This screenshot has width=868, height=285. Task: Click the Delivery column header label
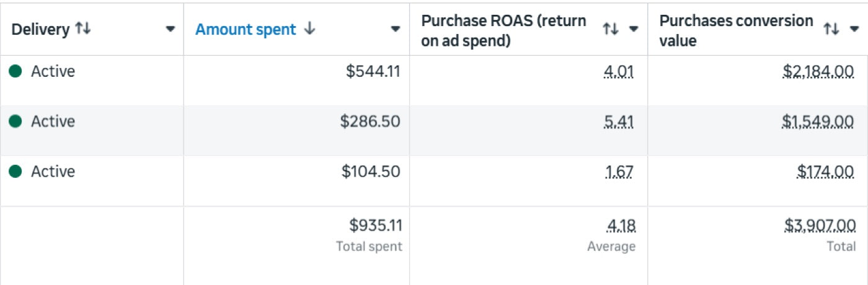pos(40,29)
